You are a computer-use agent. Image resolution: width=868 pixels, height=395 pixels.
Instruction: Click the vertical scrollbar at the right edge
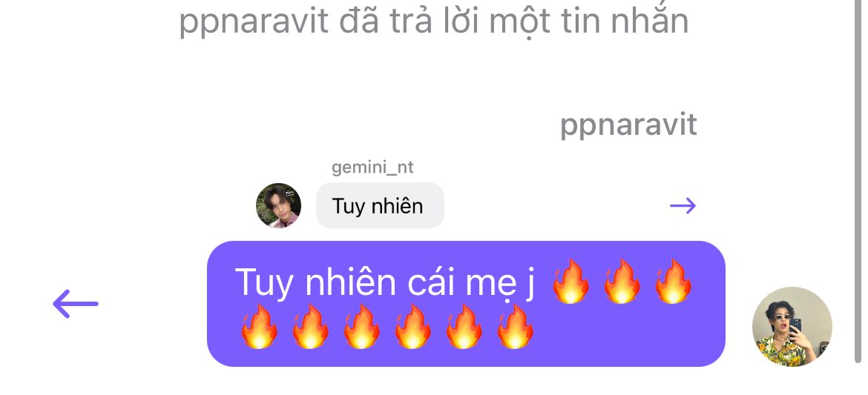(858, 182)
